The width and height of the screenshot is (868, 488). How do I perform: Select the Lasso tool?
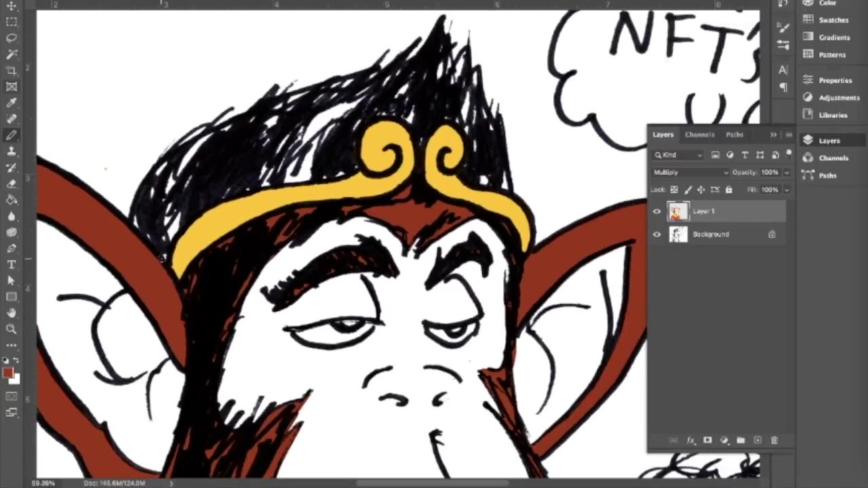(x=12, y=38)
